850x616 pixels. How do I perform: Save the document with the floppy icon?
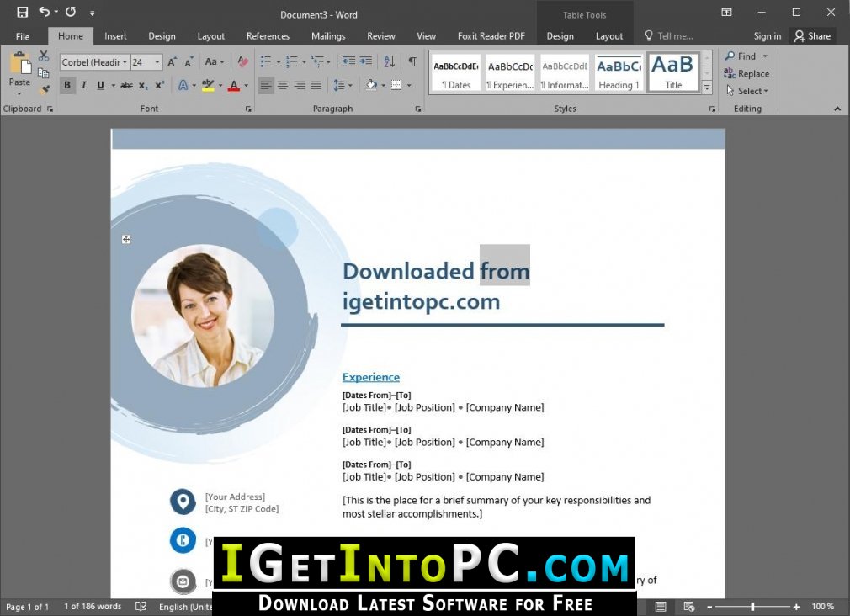coord(22,12)
